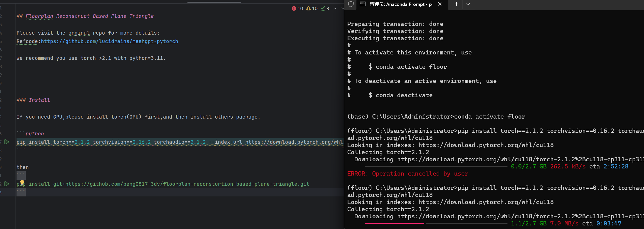The height and width of the screenshot is (229, 644).
Task: Click the administrator shield icon in terminal
Action: (351, 4)
